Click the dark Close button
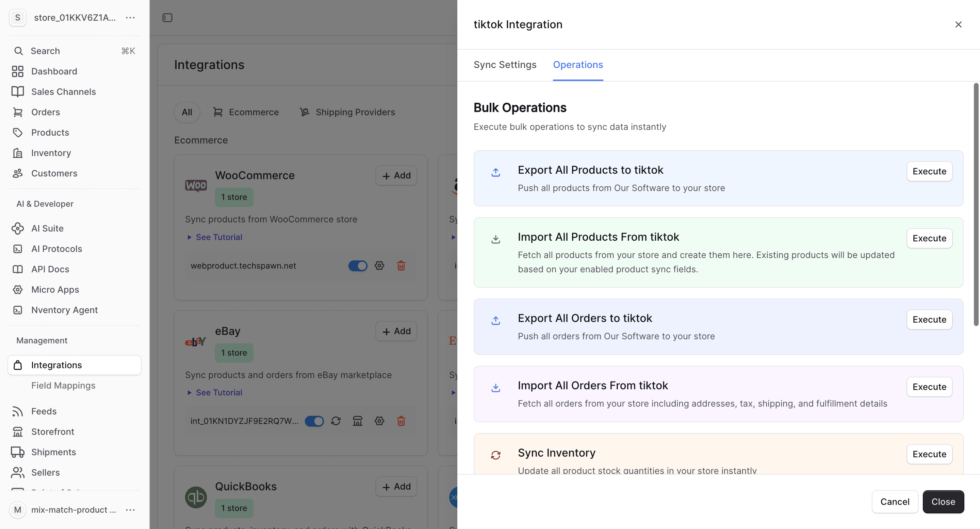 (943, 502)
